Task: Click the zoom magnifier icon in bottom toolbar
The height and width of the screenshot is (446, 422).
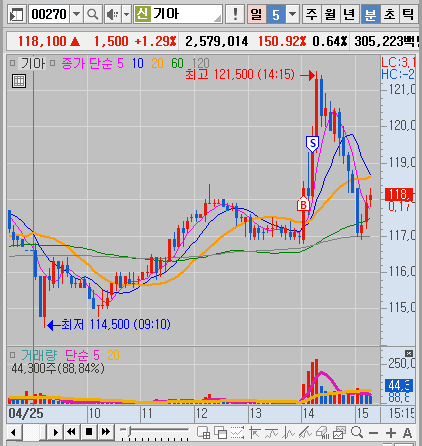Action: [357, 432]
